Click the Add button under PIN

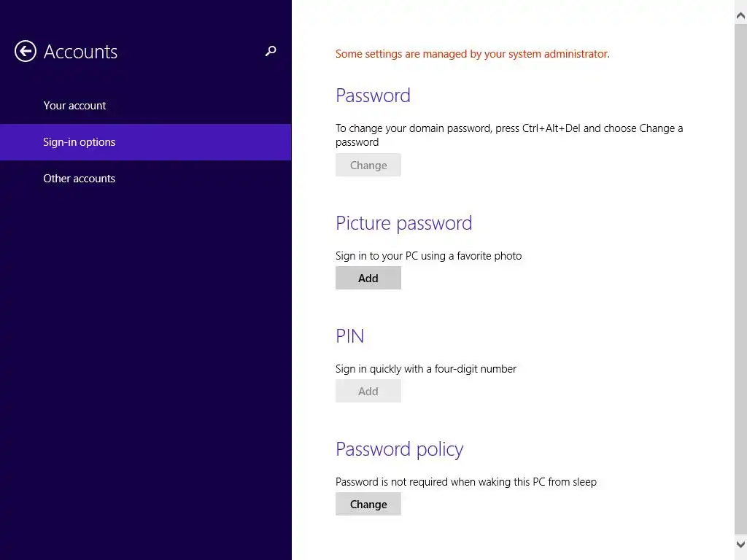(x=368, y=392)
